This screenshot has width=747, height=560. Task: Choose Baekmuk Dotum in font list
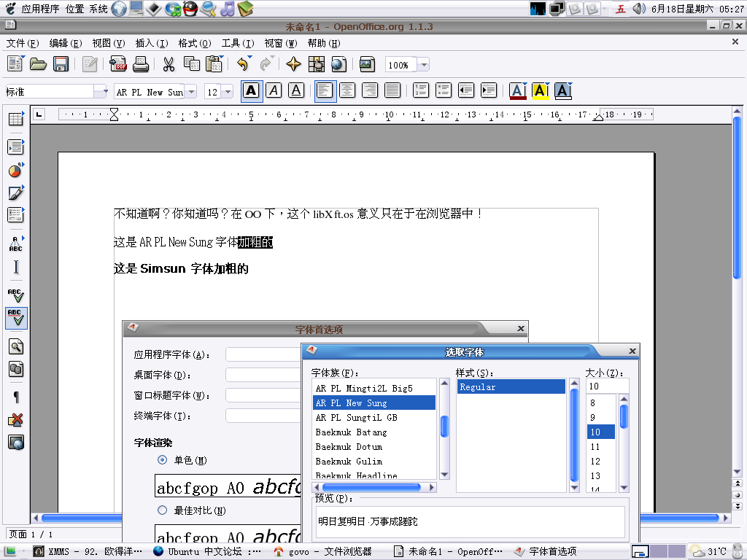pyautogui.click(x=374, y=447)
